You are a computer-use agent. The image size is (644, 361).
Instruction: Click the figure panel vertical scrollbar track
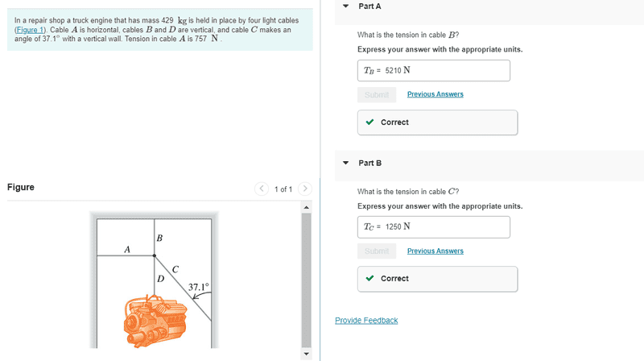305,274
